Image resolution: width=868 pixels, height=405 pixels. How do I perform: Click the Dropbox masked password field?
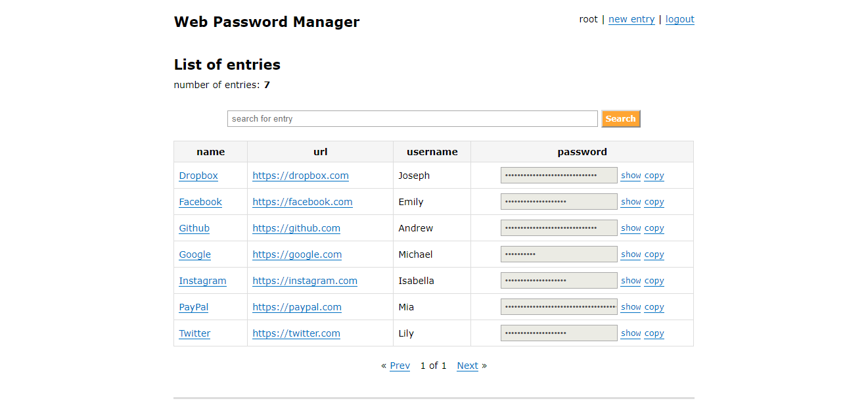[x=559, y=176]
